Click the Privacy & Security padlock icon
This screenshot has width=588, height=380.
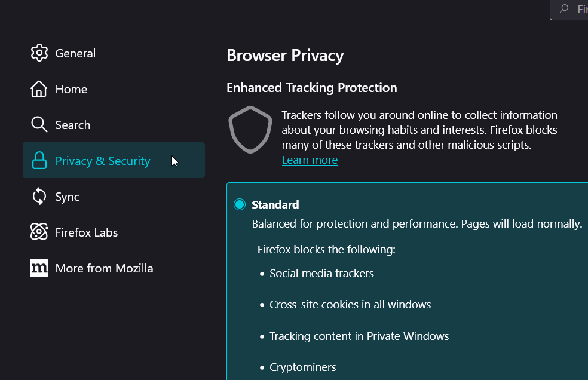(x=39, y=161)
